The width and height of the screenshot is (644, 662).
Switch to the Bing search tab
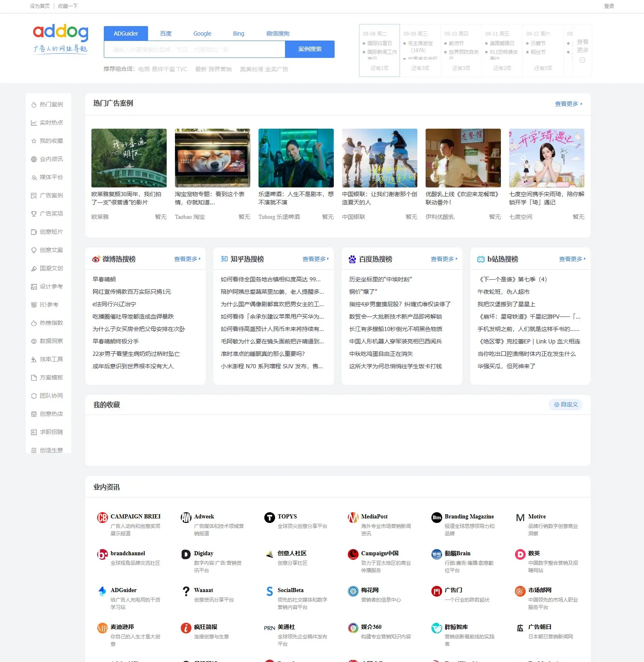pos(239,34)
